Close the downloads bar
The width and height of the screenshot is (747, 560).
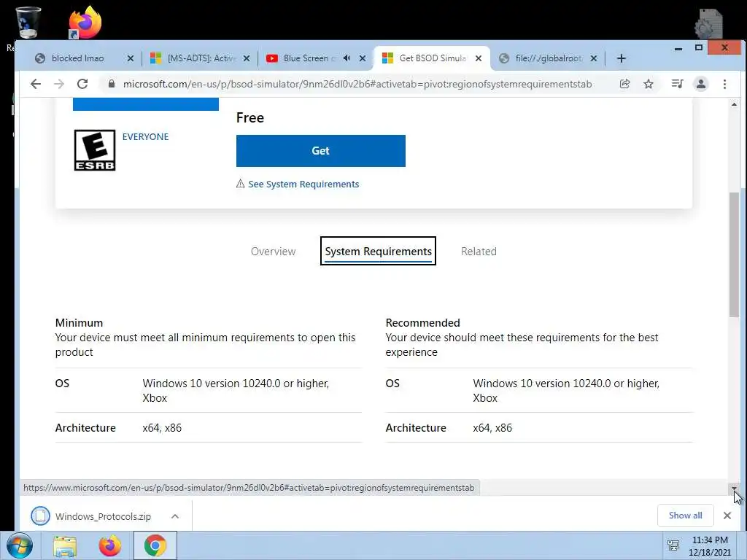tap(727, 516)
